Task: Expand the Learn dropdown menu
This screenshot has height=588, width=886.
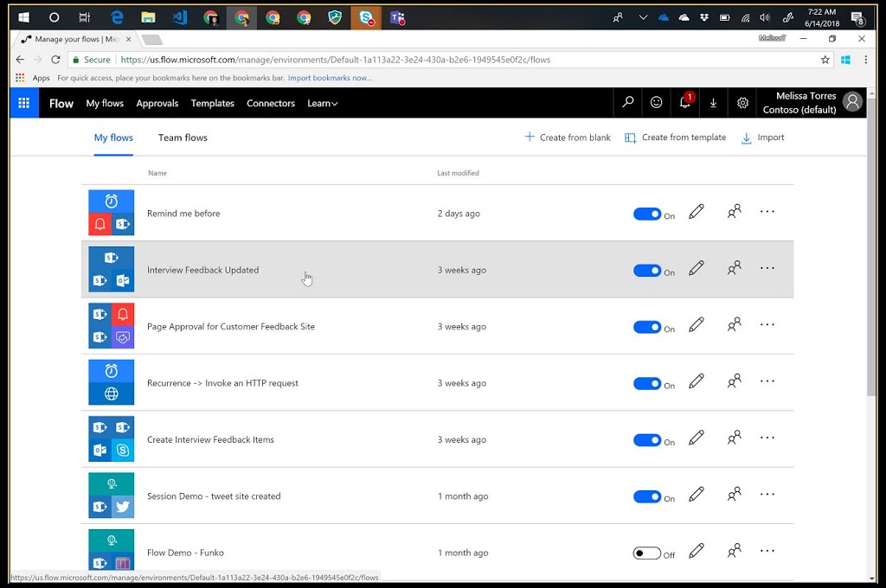Action: pos(322,104)
